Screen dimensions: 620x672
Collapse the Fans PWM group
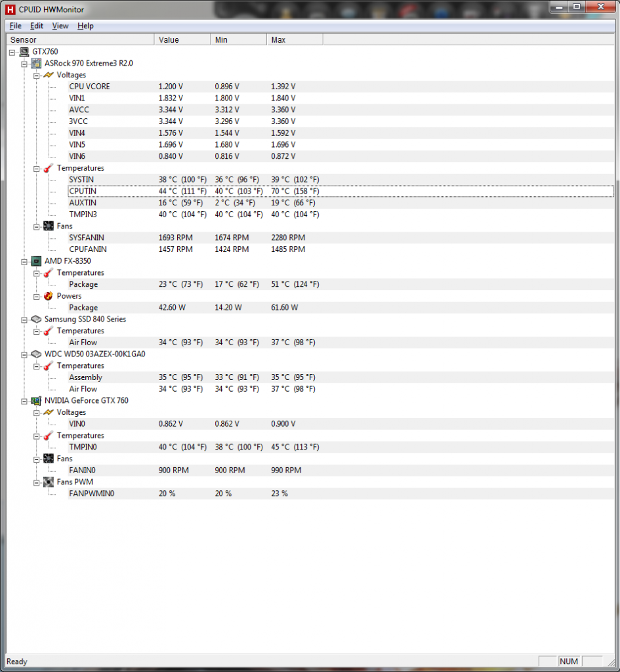[37, 482]
